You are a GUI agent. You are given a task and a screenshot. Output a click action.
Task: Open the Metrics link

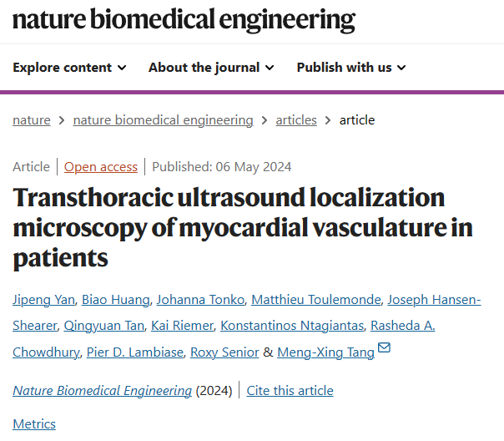[x=34, y=424]
